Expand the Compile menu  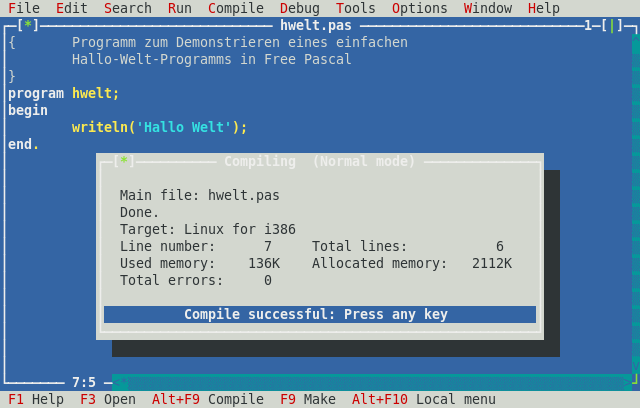(x=236, y=8)
